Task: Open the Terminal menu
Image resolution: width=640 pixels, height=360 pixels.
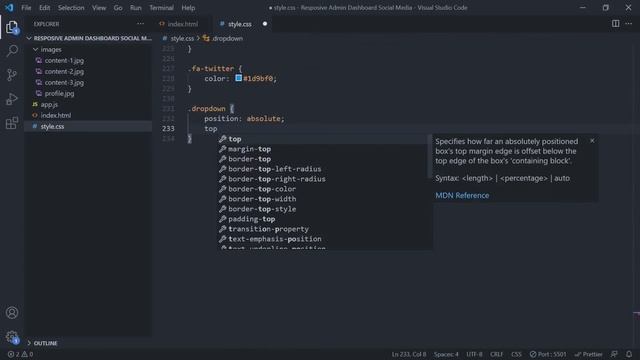Action: 161,8
